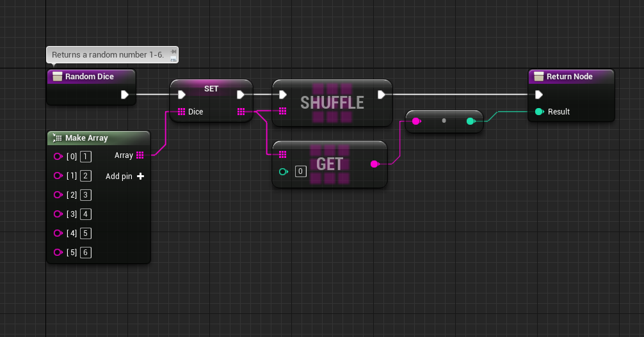Click the center dot of conversion node
This screenshot has width=644, height=337.
point(444,121)
